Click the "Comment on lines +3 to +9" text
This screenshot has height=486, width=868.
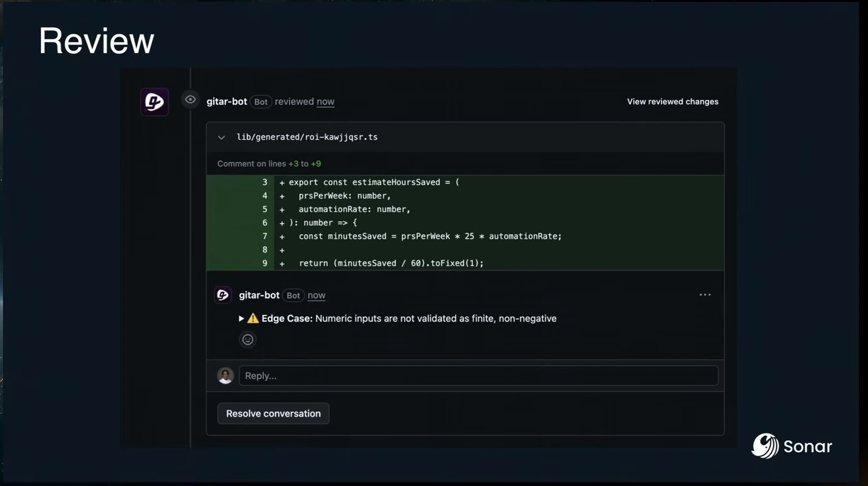[269, 164]
